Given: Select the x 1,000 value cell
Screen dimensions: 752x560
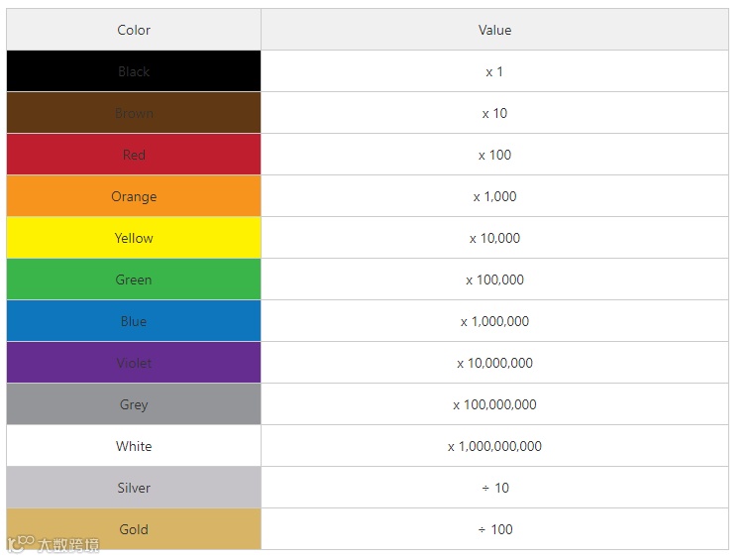Looking at the screenshot, I should [495, 196].
